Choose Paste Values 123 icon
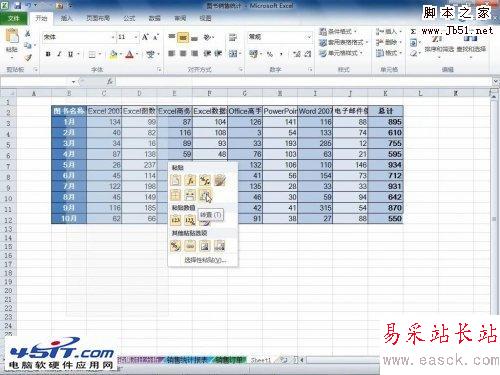 pyautogui.click(x=176, y=220)
